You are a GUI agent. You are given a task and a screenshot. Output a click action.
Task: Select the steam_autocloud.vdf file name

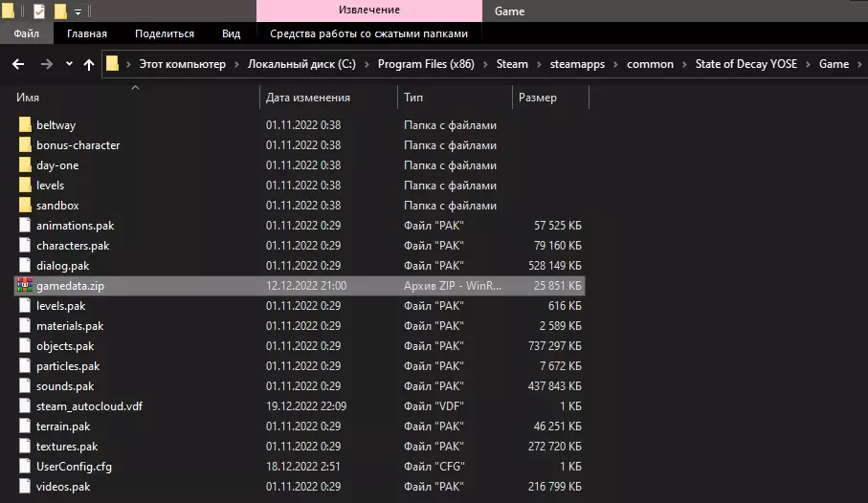tap(89, 406)
